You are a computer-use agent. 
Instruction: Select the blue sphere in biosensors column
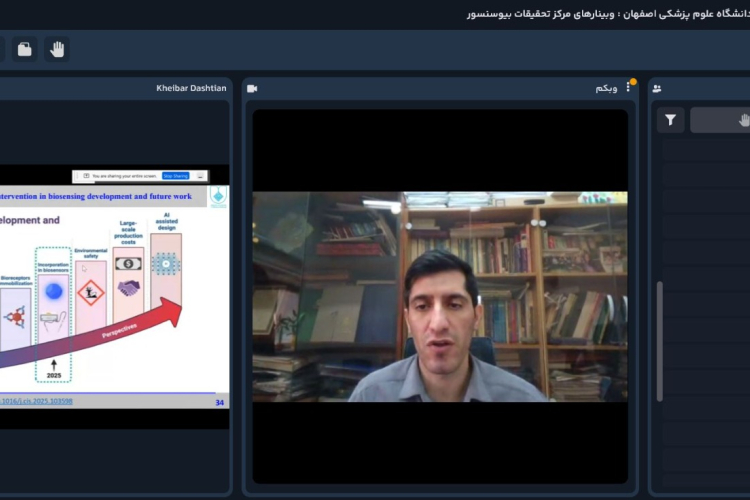click(x=53, y=292)
